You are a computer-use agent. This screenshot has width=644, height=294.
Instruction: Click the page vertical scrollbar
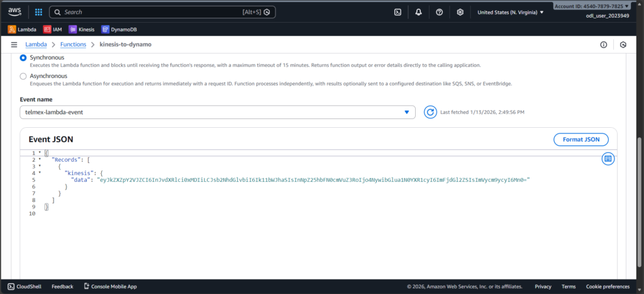640,189
